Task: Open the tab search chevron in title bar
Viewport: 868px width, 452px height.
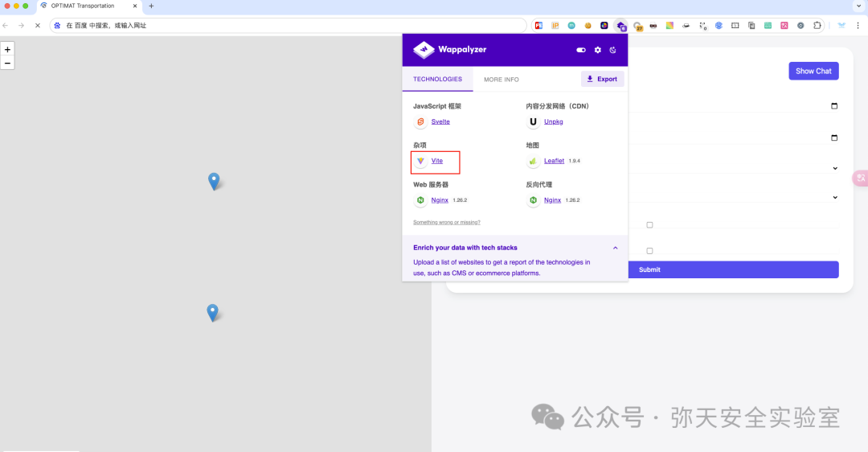Action: point(858,6)
